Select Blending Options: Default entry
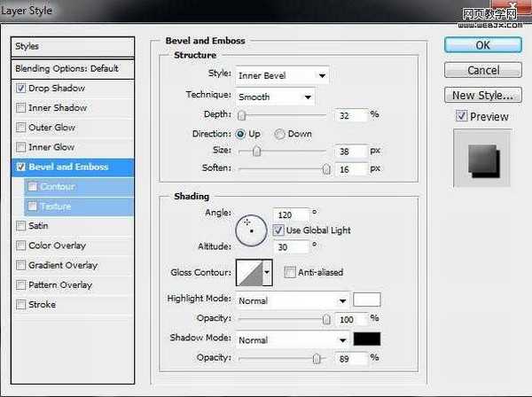 [66, 68]
